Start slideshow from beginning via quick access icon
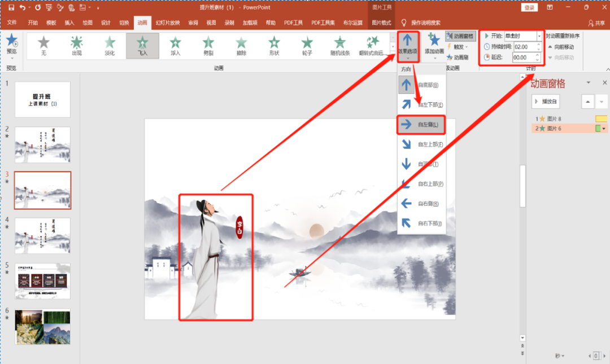The height and width of the screenshot is (364, 610). tap(49, 7)
